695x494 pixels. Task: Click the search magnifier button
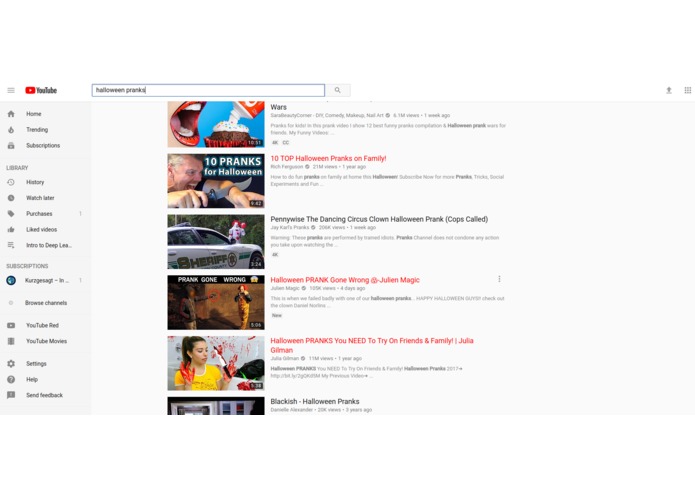point(338,90)
